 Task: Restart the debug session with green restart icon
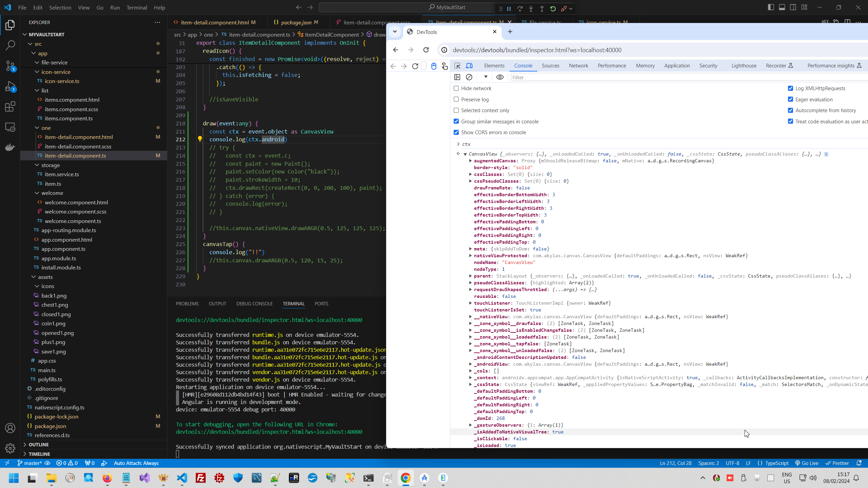point(553,8)
